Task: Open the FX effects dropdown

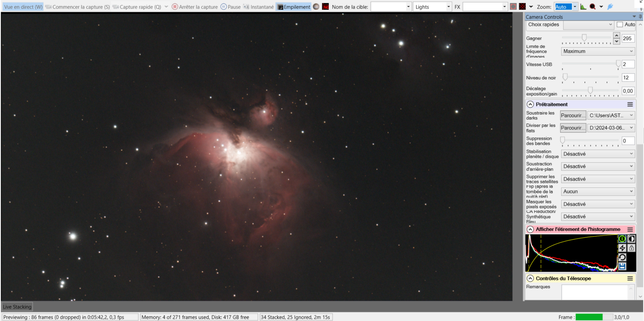Action: [x=485, y=7]
